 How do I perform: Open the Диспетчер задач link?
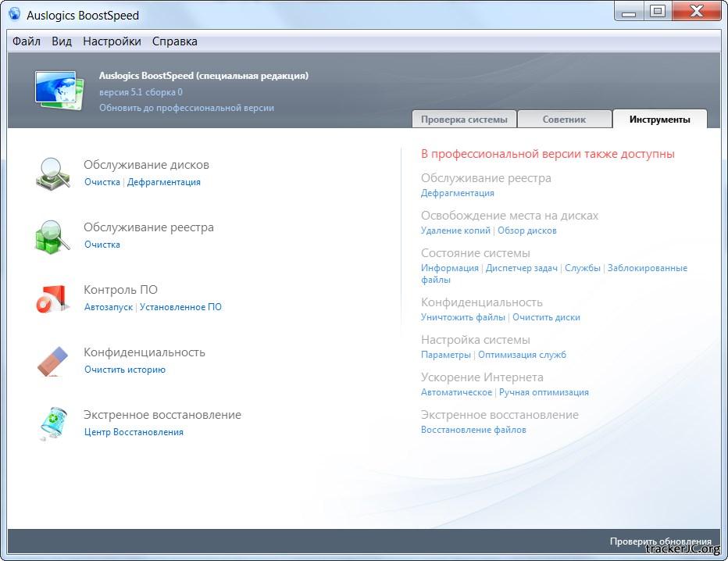522,268
